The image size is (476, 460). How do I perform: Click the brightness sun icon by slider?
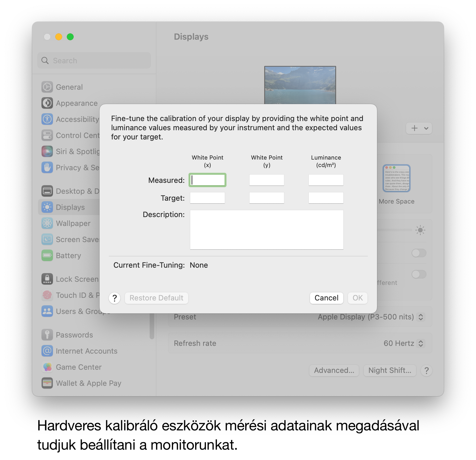[420, 230]
